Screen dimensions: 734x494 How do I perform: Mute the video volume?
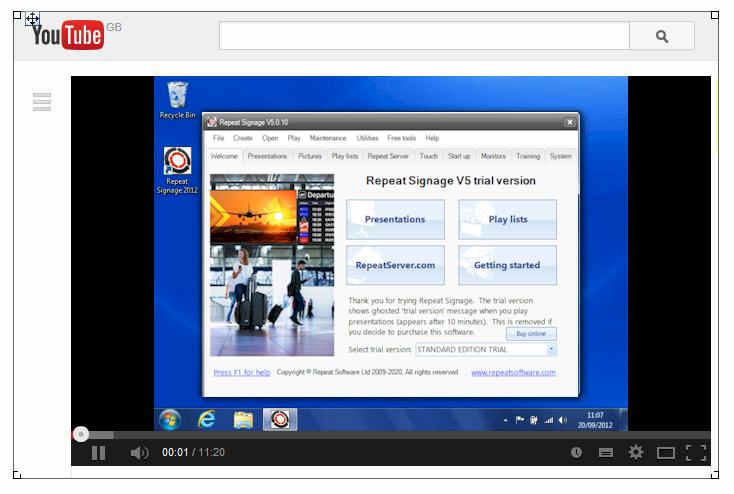click(x=139, y=452)
